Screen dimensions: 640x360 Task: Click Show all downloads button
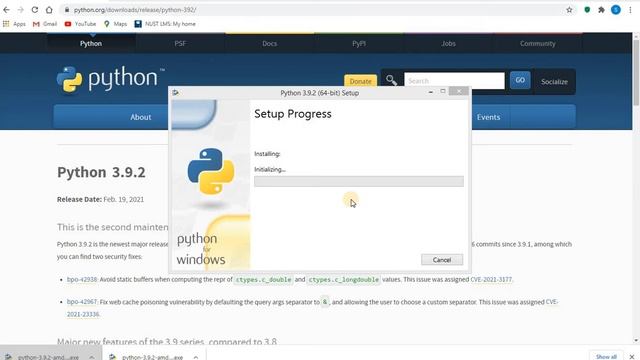(606, 356)
